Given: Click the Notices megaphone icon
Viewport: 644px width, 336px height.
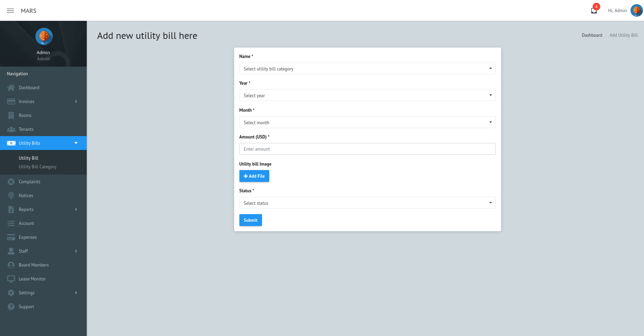Looking at the screenshot, I should click(11, 195).
